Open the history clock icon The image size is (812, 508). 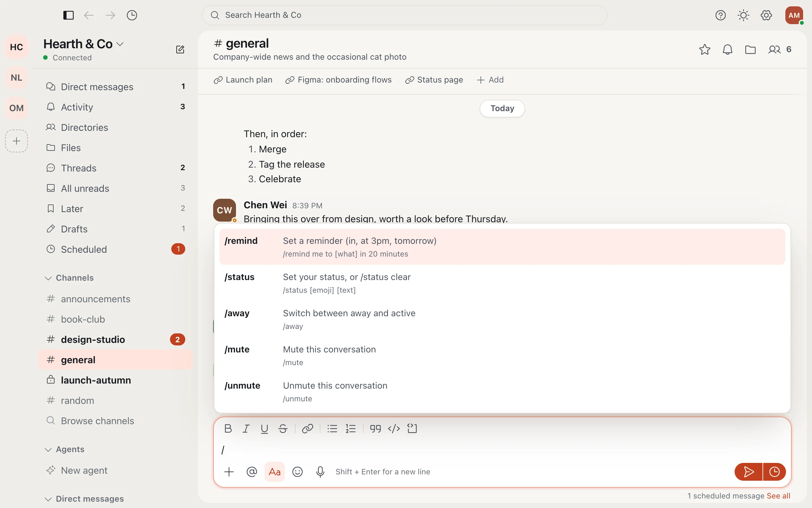coord(132,15)
